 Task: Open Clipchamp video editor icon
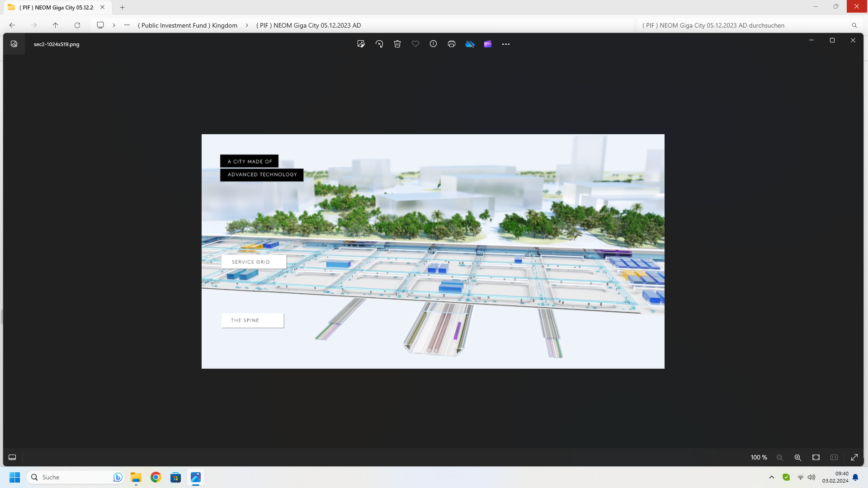pos(488,44)
